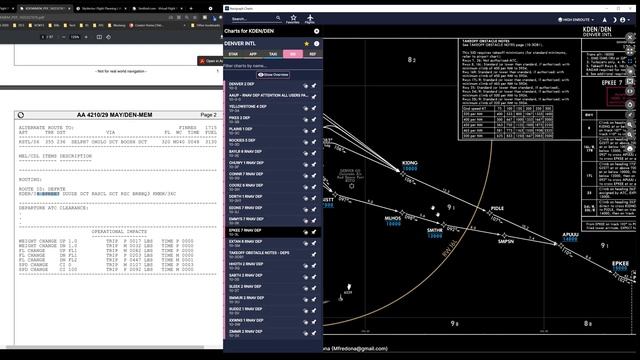Toggle overlay eye for EPKEE 7 RNAV DEP
This screenshot has height=360, width=640.
click(305, 232)
